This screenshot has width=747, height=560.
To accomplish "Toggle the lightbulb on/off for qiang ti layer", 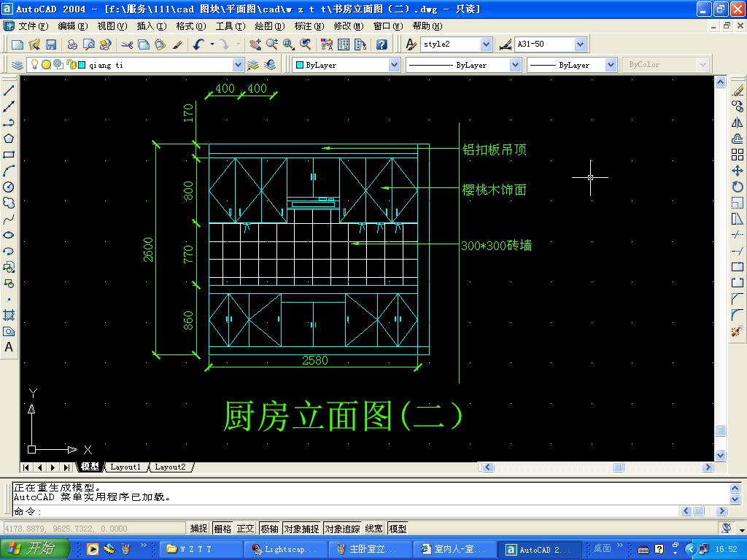I will [34, 64].
